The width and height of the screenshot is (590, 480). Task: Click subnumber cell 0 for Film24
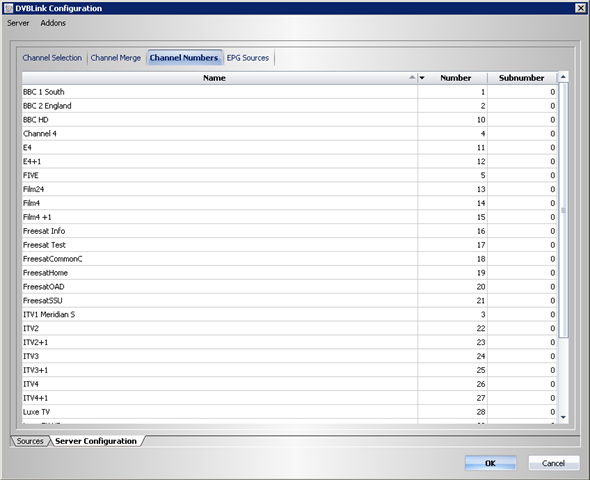tap(522, 190)
